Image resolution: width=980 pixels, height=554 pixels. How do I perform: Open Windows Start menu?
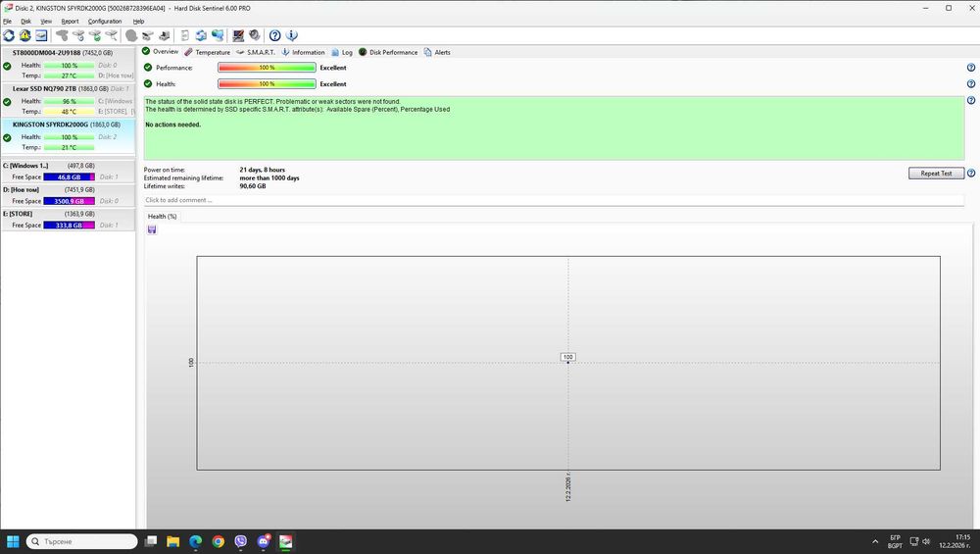pyautogui.click(x=13, y=541)
